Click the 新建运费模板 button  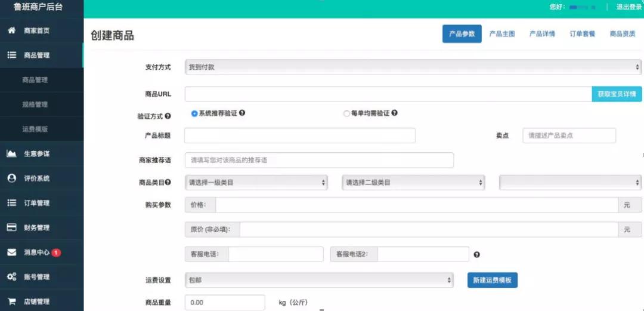492,280
